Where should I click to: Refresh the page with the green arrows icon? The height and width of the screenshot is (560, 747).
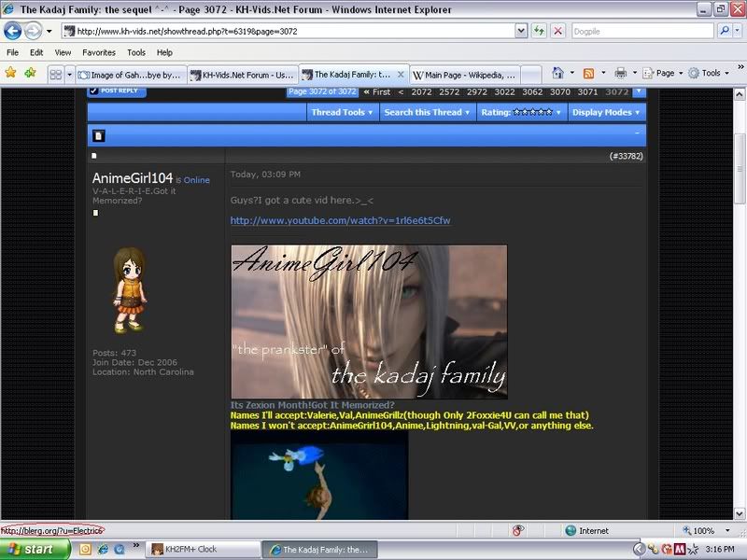point(539,32)
